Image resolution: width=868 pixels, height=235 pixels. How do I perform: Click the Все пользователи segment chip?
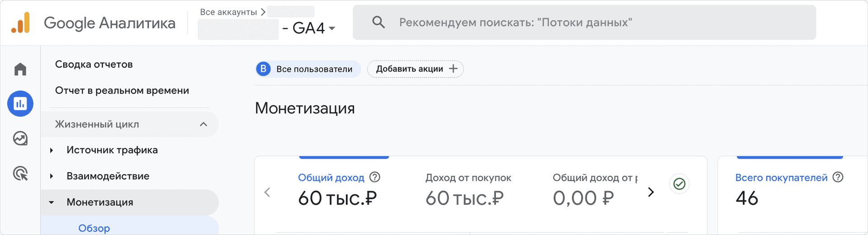coord(308,69)
